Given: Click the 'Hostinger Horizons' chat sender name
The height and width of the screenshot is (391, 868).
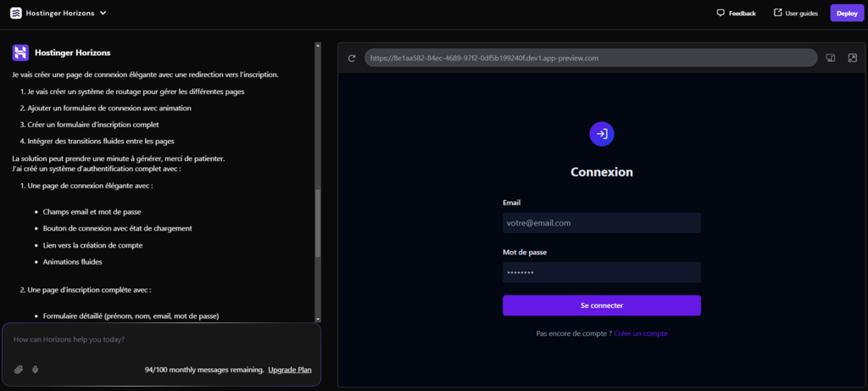Looking at the screenshot, I should point(73,53).
